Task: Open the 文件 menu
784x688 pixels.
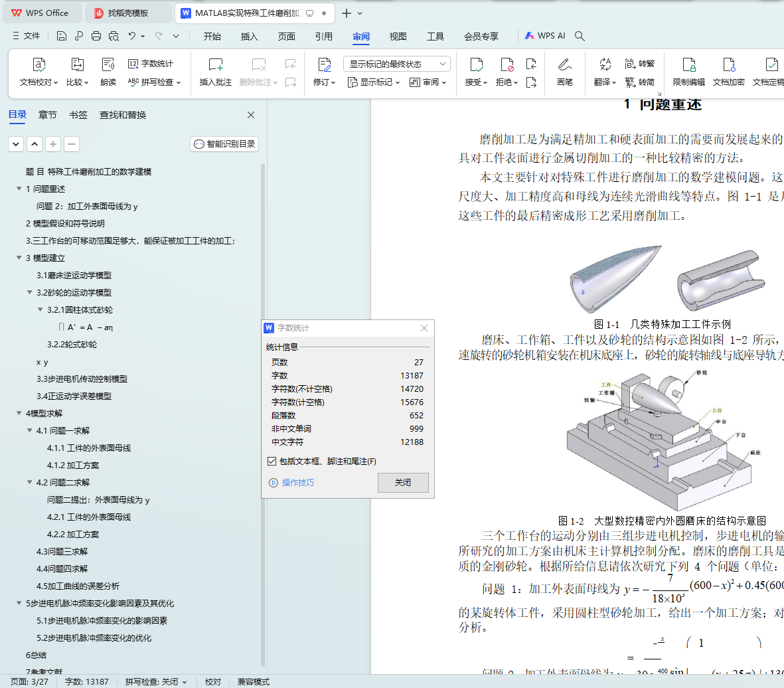Action: tap(26, 36)
